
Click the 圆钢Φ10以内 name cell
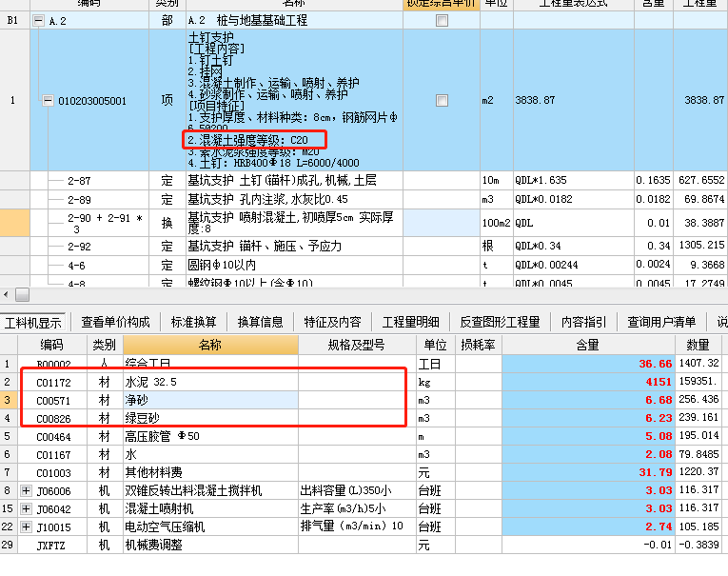pyautogui.click(x=294, y=265)
